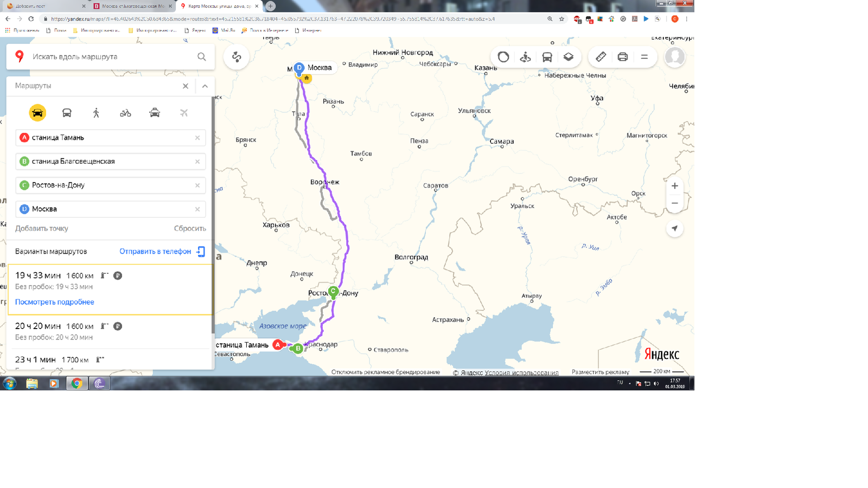Click the my location arrow button
The image size is (868, 488).
[674, 228]
